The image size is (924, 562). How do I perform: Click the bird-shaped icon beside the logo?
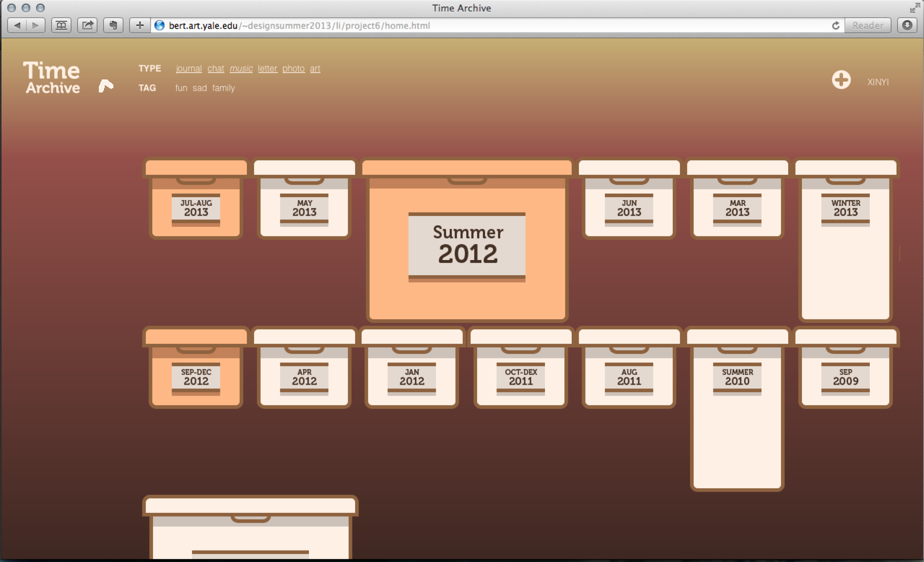(106, 86)
